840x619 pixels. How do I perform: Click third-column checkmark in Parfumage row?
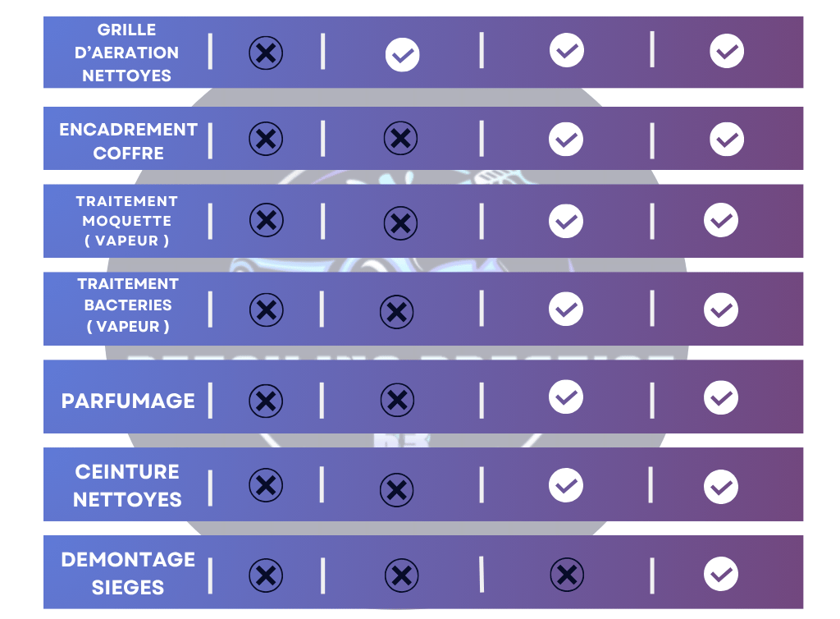click(x=566, y=397)
